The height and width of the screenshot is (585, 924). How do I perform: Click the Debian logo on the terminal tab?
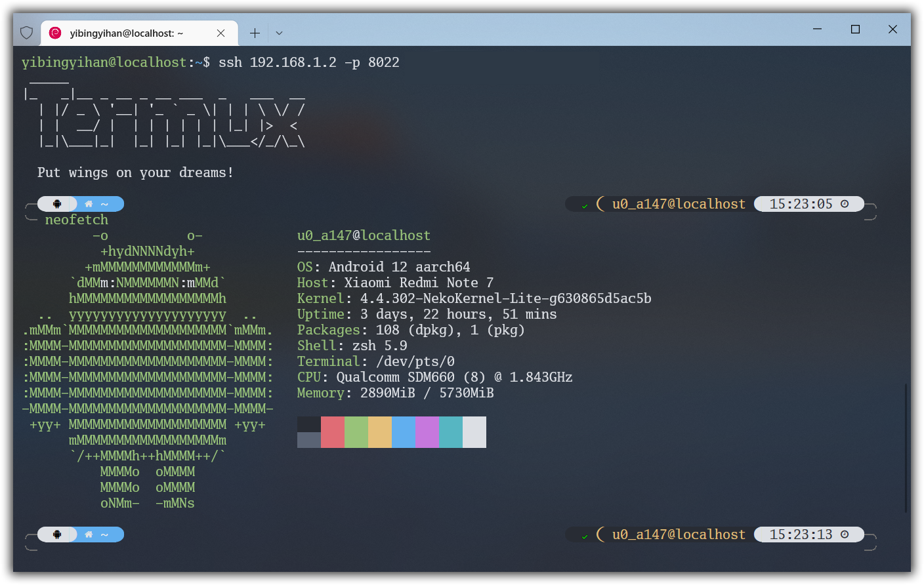(56, 31)
